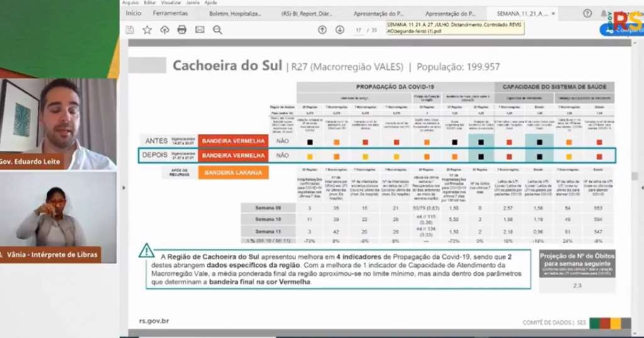Click the save file icon

click(130, 30)
